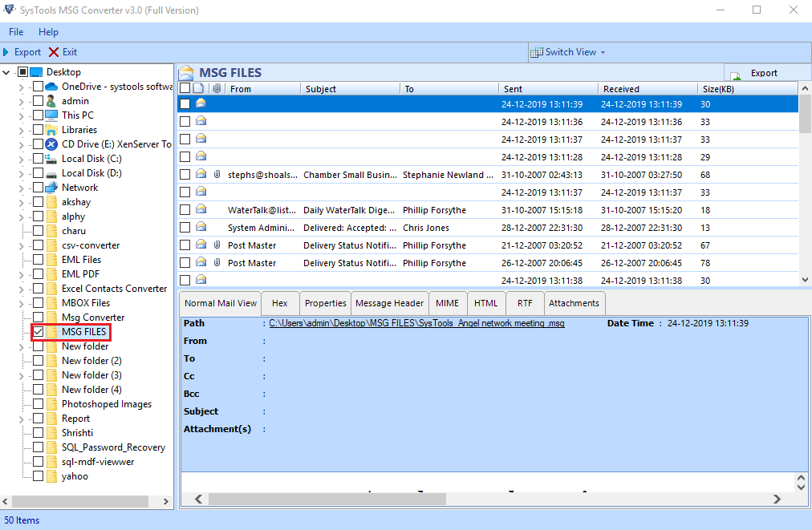Screen dimensions: 812x530
Task: Select the Attachments tab button
Action: coord(574,303)
